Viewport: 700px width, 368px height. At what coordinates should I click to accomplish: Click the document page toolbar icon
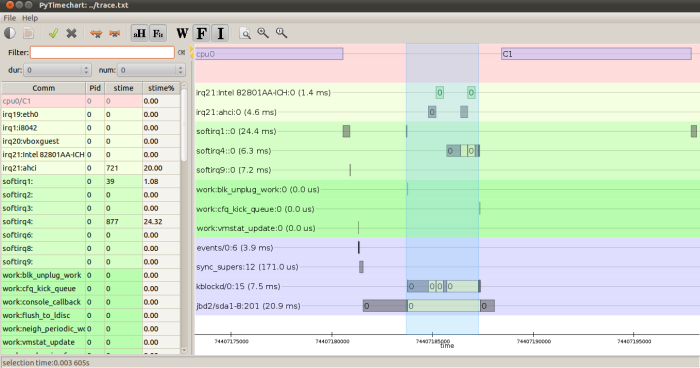click(x=29, y=33)
